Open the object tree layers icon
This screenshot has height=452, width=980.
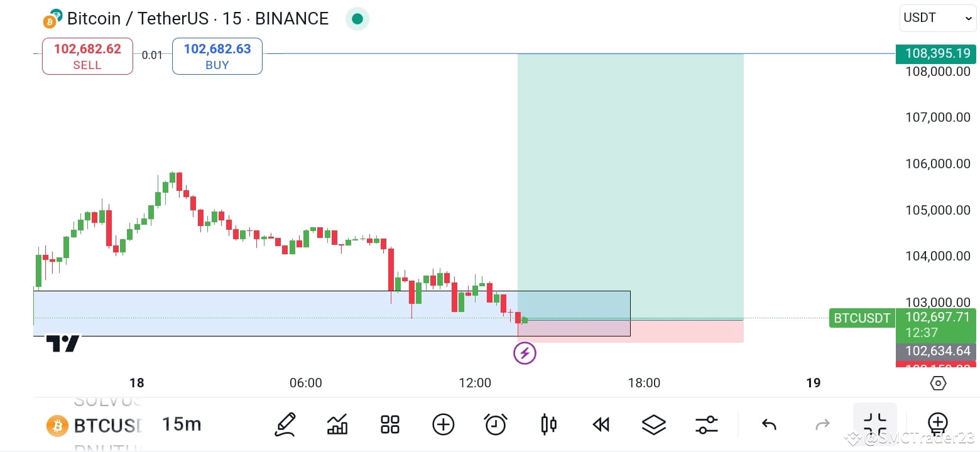[653, 424]
